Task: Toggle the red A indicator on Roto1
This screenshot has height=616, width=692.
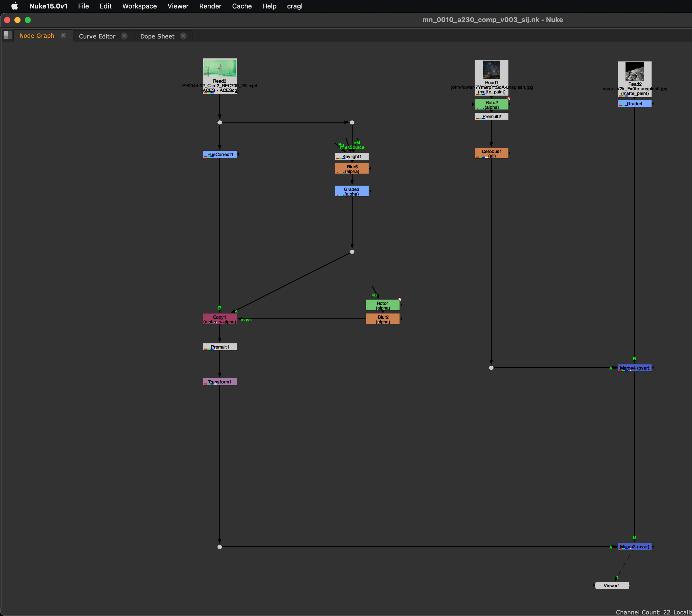Action: (399, 299)
